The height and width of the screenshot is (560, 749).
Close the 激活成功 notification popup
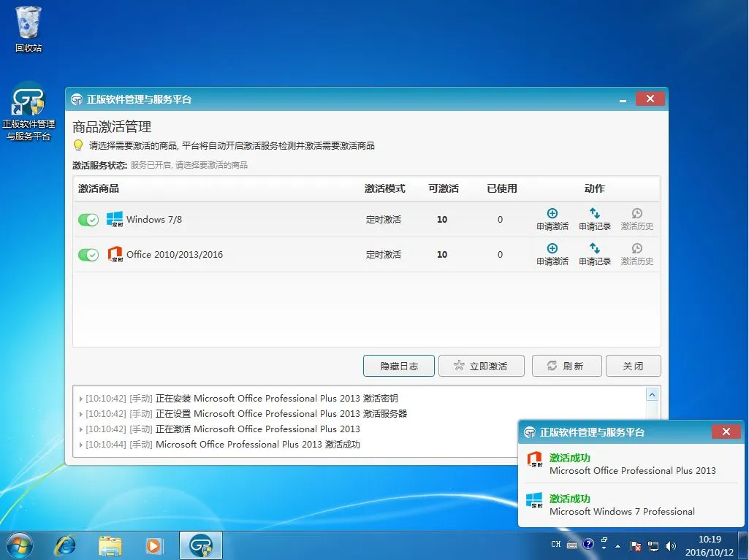tap(726, 431)
